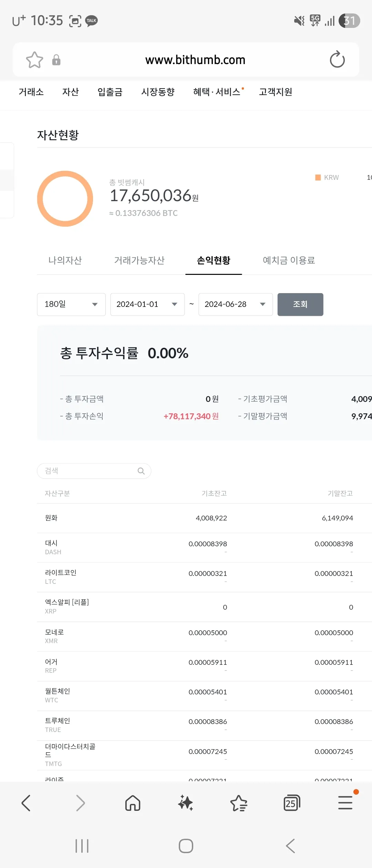Viewport: 372px width, 868px height.
Task: Open the 혜택·서비스 menu
Action: 217,92
